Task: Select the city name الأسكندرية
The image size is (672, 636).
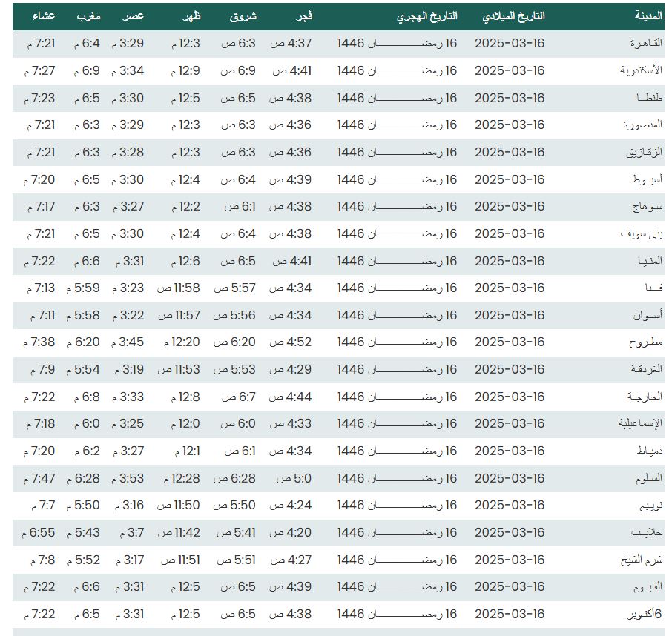Action: click(x=641, y=70)
